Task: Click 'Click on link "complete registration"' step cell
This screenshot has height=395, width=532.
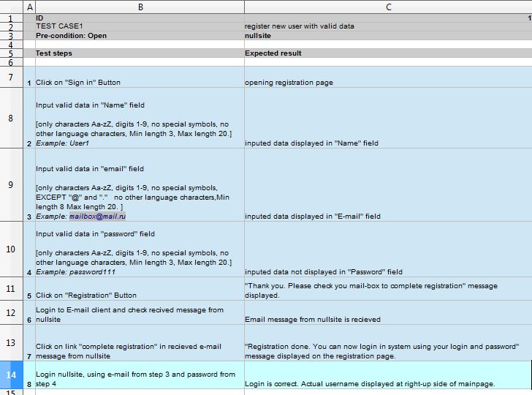Action: (x=140, y=342)
